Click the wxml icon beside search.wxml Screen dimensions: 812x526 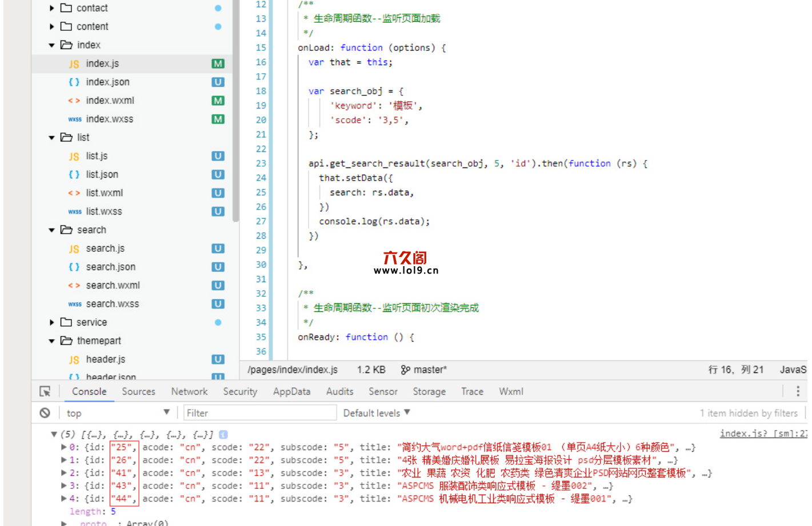click(74, 286)
